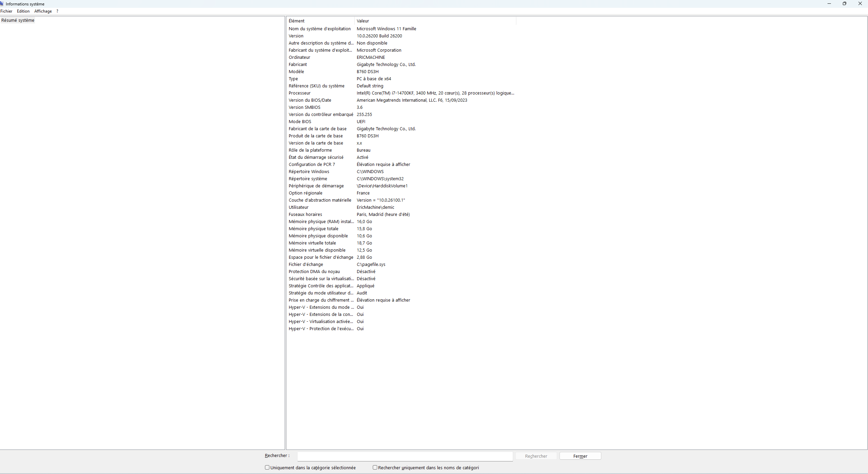Select the Version du BIOS/Date row
The image size is (868, 474).
coord(401,100)
